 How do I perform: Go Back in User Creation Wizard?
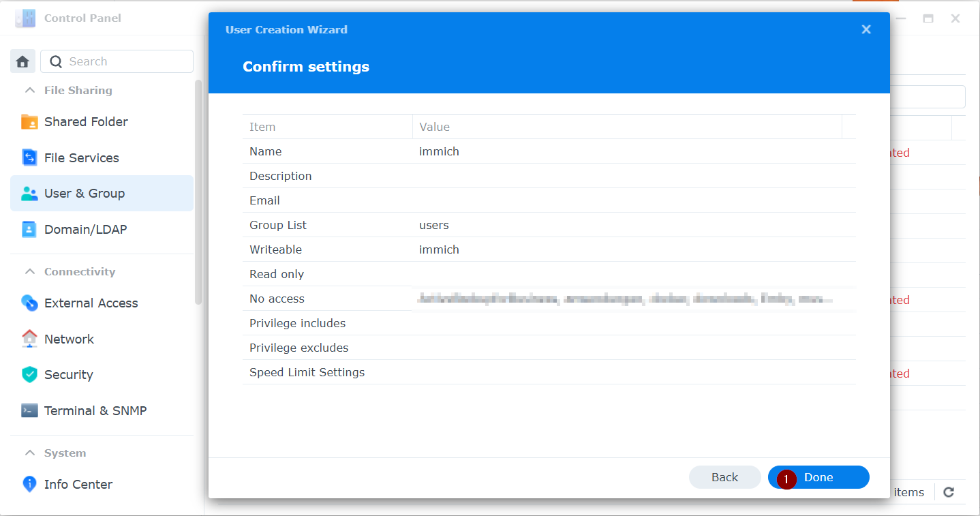724,477
